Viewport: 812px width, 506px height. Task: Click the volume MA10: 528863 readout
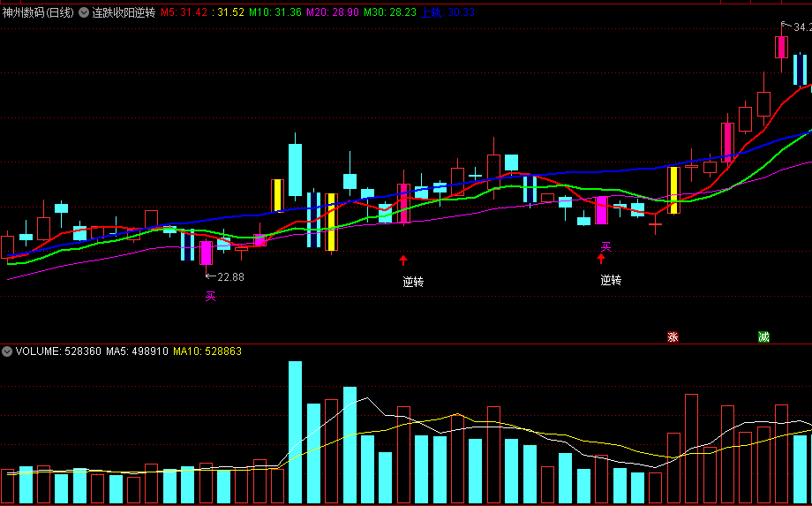[x=207, y=351]
